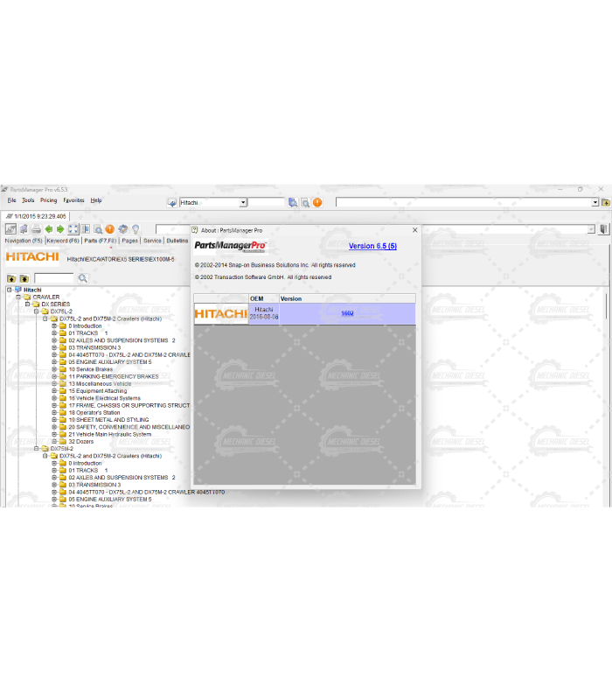Image resolution: width=612 pixels, height=700 pixels.
Task: Expand the 03 TRANSMISSION folder under DX75L-2
Action: pyautogui.click(x=54, y=347)
